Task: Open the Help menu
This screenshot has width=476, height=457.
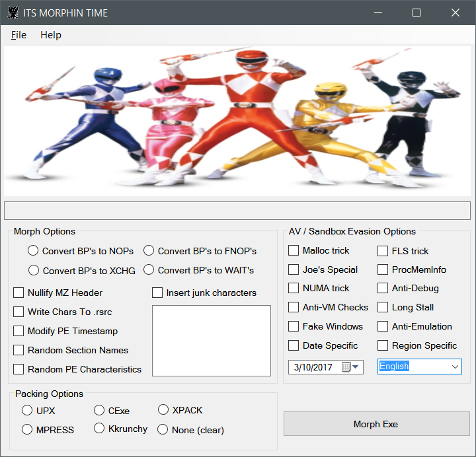Action: [51, 35]
